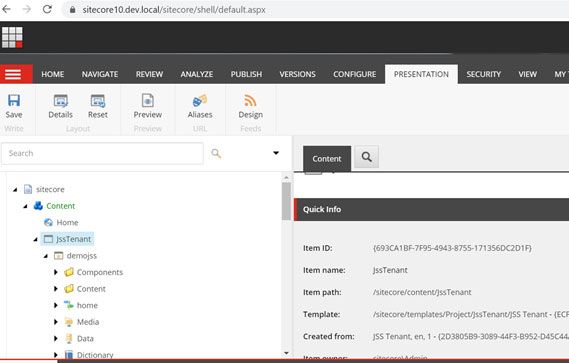Click the browser address bar URL

tap(174, 10)
